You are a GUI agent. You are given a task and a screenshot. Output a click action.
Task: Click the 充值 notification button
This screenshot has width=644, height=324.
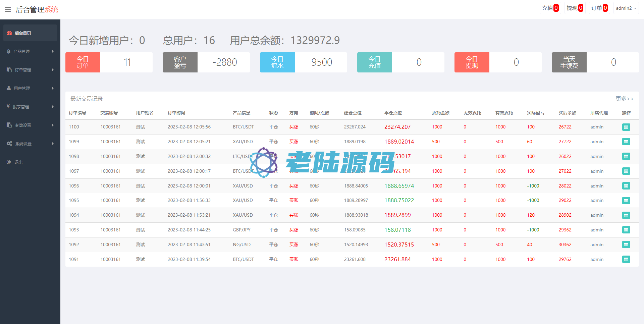click(x=550, y=8)
